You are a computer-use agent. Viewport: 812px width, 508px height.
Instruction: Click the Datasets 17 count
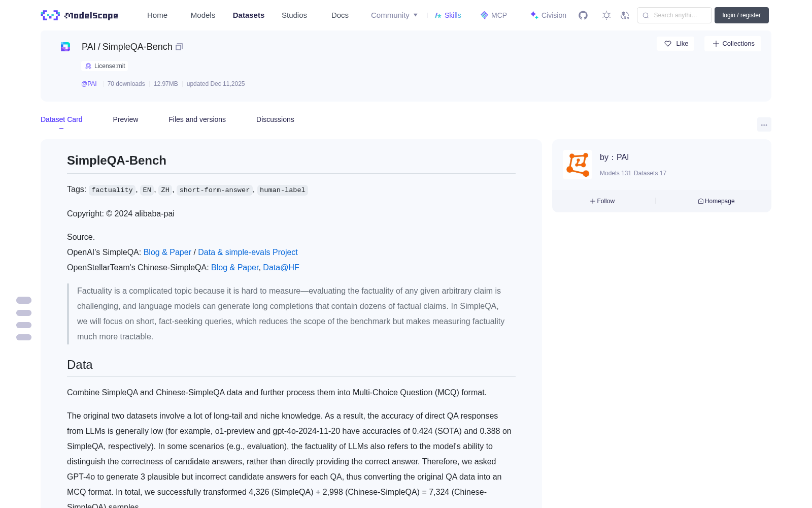pos(650,173)
